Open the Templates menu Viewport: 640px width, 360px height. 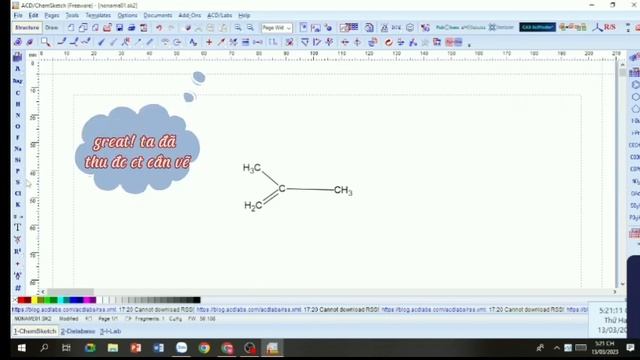tap(98, 16)
